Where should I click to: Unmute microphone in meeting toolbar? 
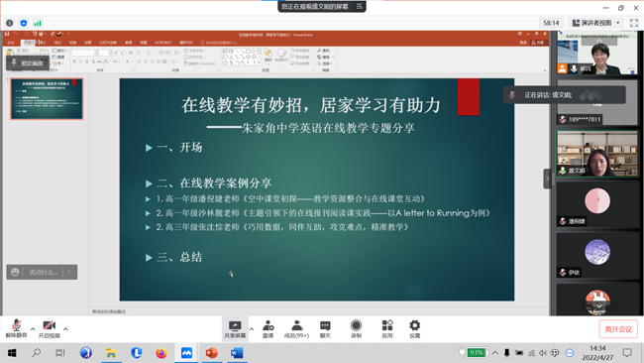click(16, 328)
